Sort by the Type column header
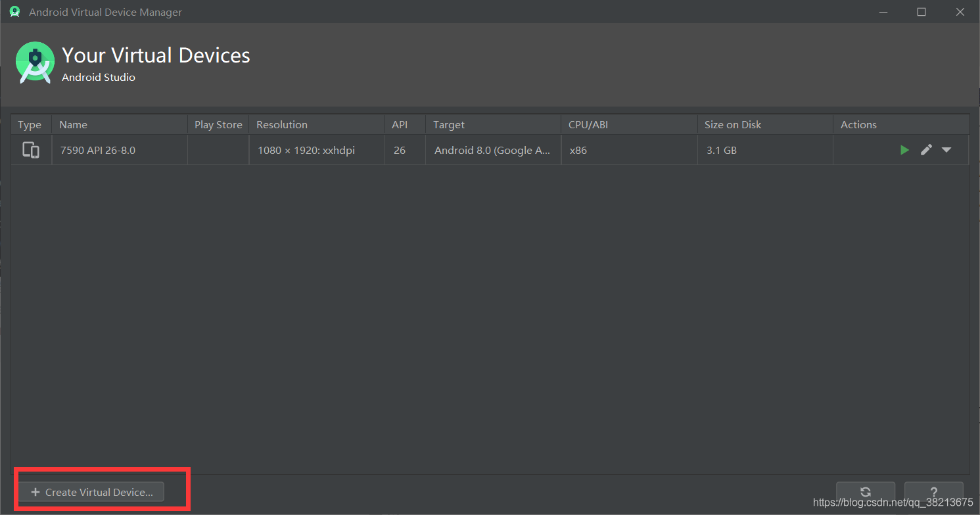Viewport: 980px width, 515px height. point(30,124)
